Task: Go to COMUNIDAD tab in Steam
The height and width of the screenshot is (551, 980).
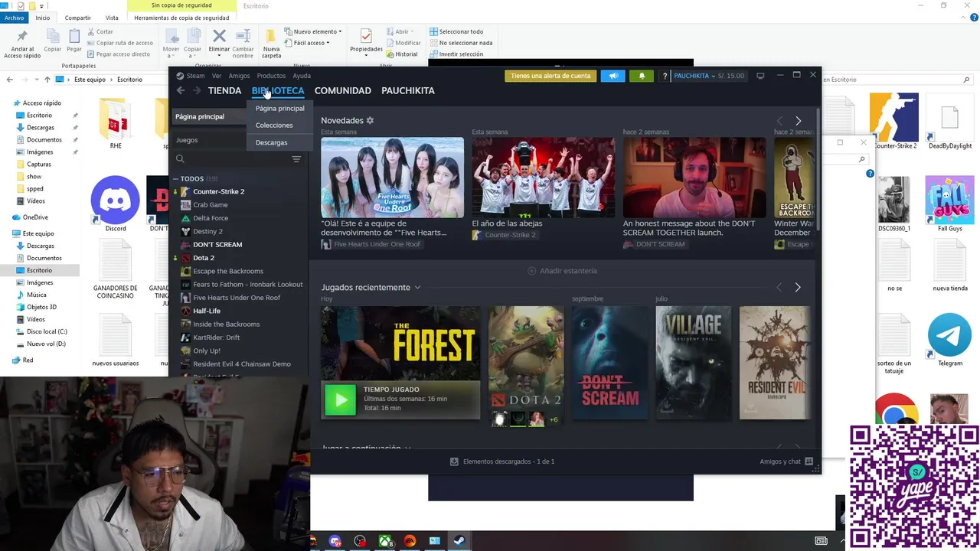Action: pos(342,90)
